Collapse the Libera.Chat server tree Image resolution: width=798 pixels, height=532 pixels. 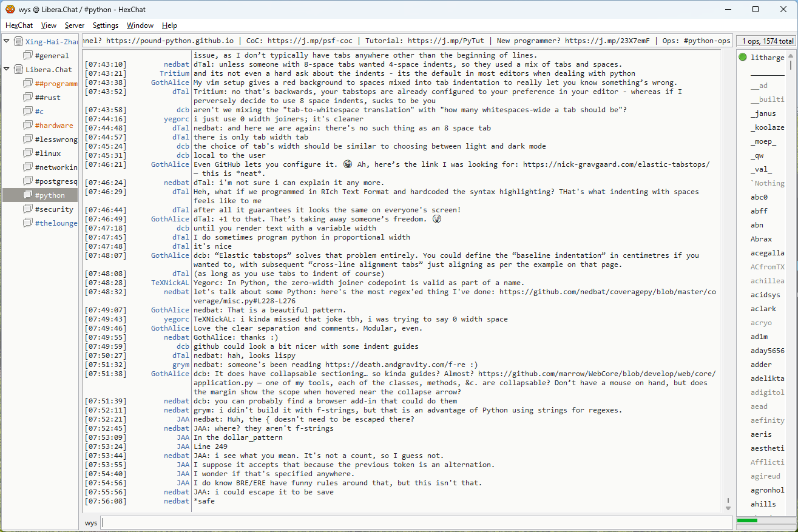[x=7, y=70]
